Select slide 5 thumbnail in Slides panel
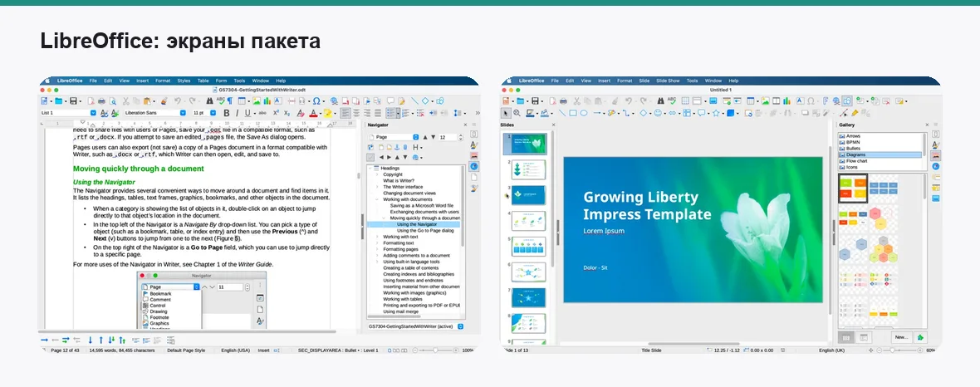Viewport: 980px width, 387px height. tap(529, 247)
